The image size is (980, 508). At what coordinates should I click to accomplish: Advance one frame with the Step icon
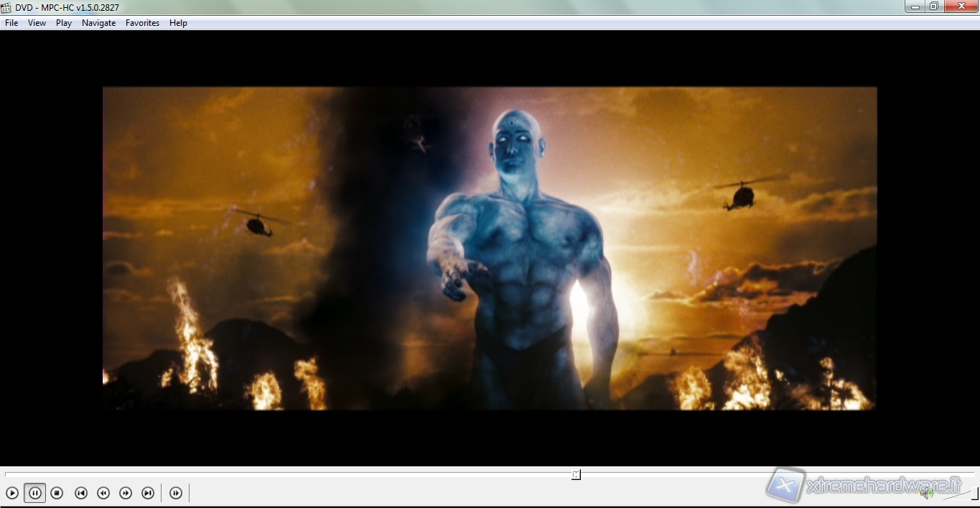[176, 493]
